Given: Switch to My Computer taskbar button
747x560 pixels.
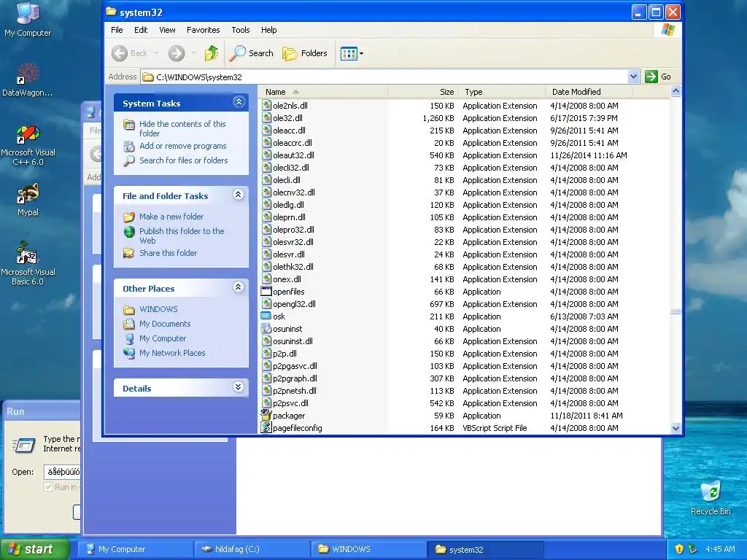Looking at the screenshot, I should (x=135, y=549).
